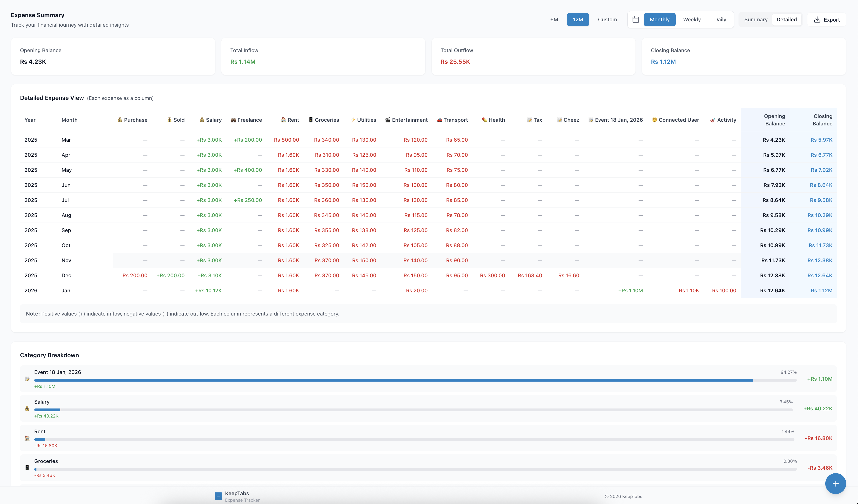Screen dimensions: 858x504
Task: Switch the view to Weekly
Action: (x=692, y=19)
